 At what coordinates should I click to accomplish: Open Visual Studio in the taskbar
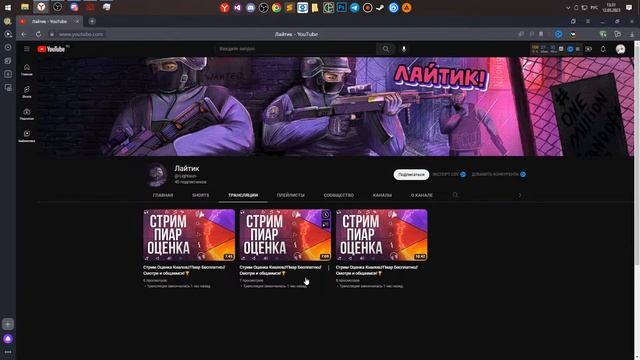coord(238,7)
